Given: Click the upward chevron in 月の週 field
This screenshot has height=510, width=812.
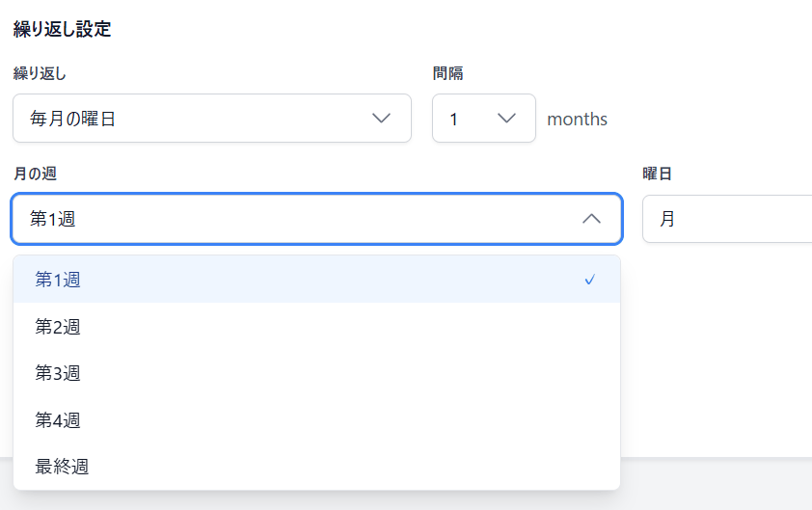Looking at the screenshot, I should [x=592, y=219].
